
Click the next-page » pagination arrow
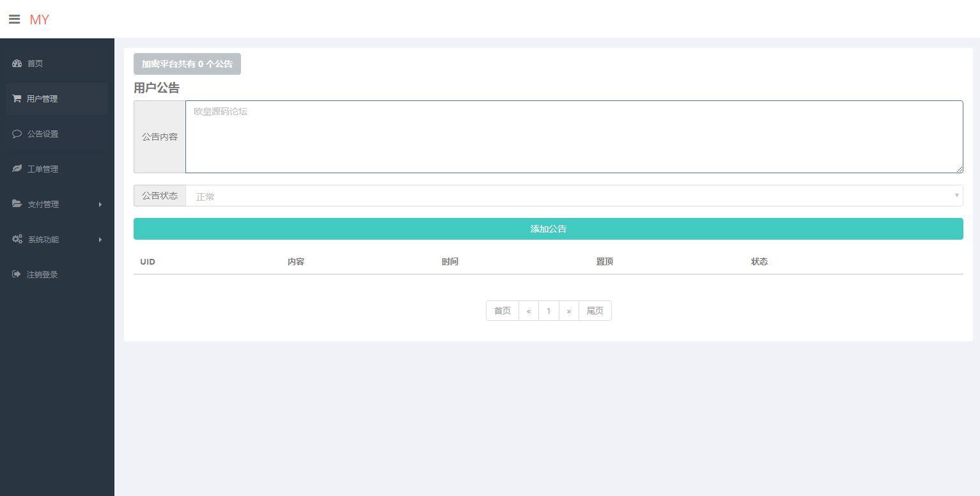point(569,311)
